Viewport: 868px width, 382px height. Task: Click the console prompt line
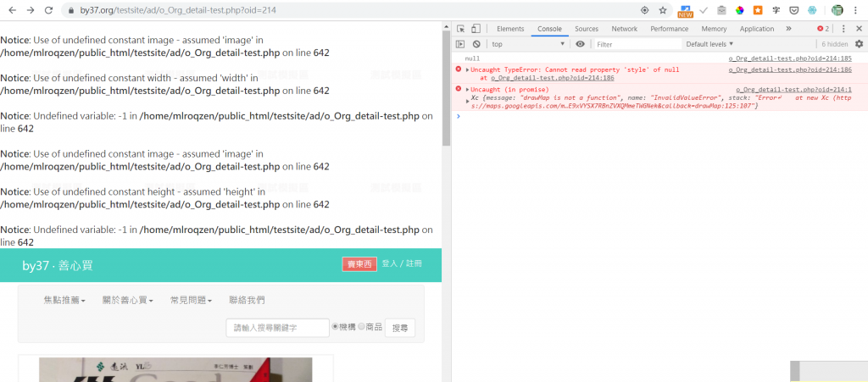coord(659,116)
